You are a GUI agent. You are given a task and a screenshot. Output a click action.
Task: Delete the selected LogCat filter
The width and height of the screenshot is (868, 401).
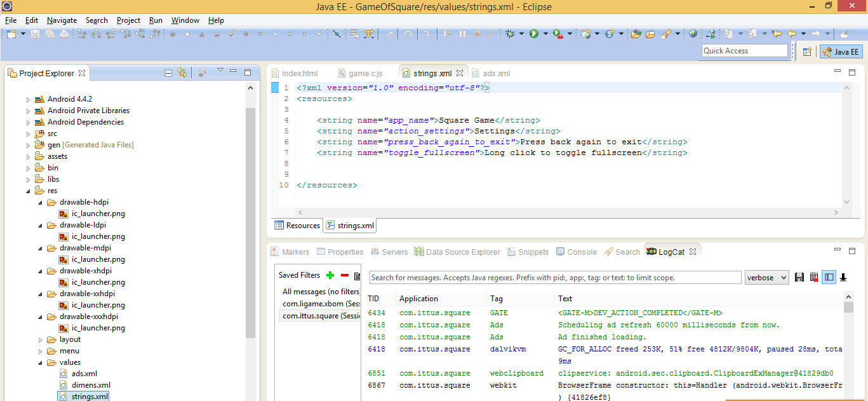(345, 275)
